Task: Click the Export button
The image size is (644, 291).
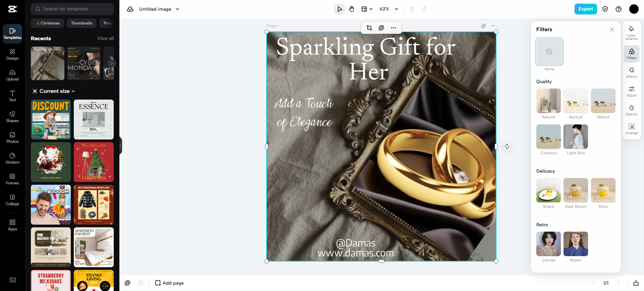Action: (x=586, y=9)
